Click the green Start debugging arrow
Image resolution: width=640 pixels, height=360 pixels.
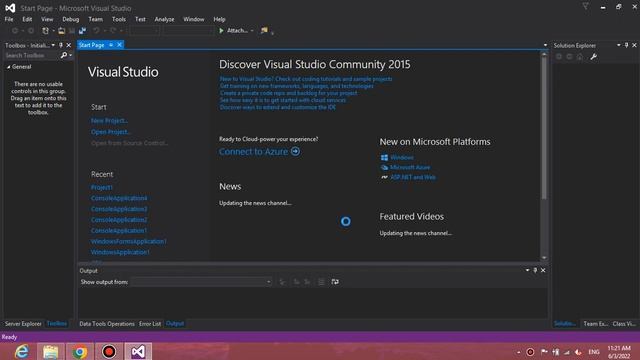[221, 31]
